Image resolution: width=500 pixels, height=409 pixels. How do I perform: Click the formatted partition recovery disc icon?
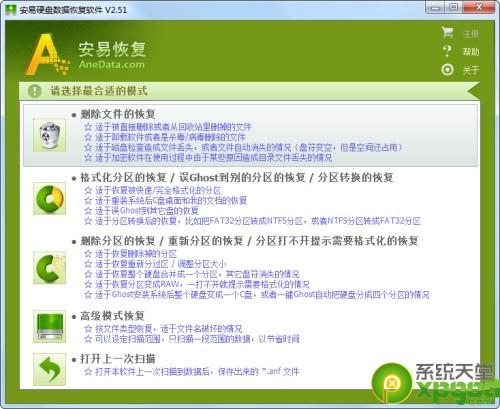coord(49,199)
